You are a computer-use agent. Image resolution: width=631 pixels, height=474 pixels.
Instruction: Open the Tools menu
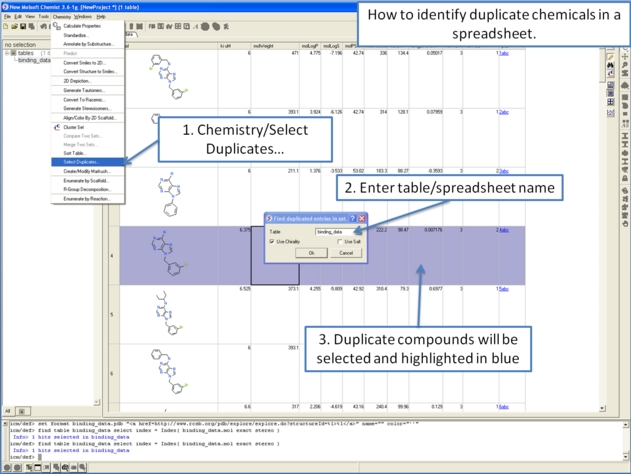(43, 16)
